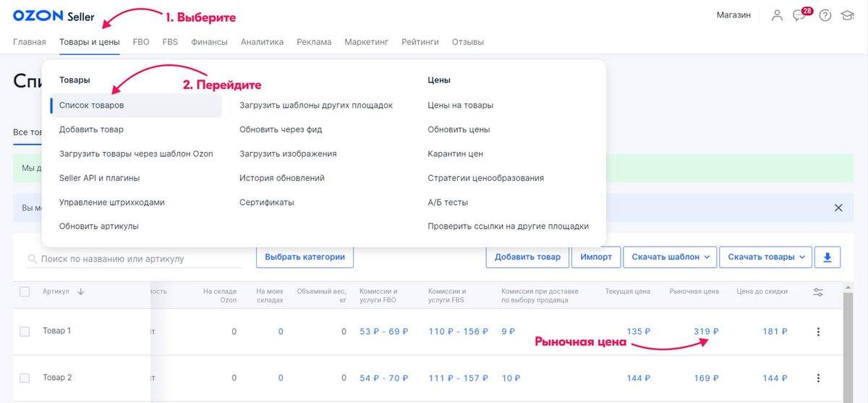Tick the checkbox for Товар 1
The image size is (868, 403).
[x=25, y=331]
